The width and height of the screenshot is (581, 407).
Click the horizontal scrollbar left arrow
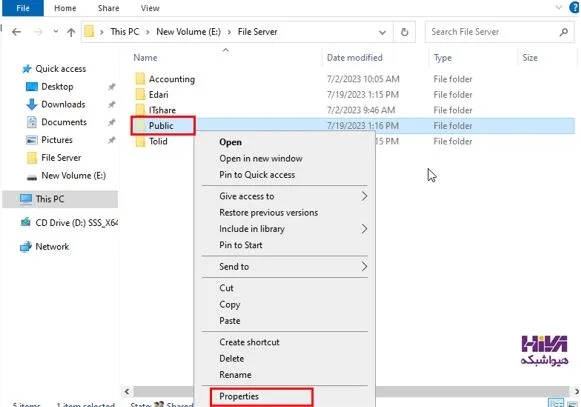click(127, 391)
